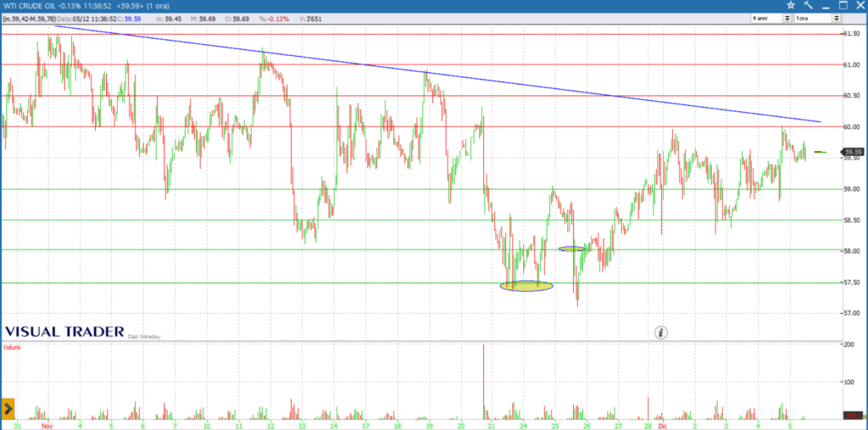Click the 61.50 price axis label
The image size is (868, 430).
pyautogui.click(x=851, y=34)
